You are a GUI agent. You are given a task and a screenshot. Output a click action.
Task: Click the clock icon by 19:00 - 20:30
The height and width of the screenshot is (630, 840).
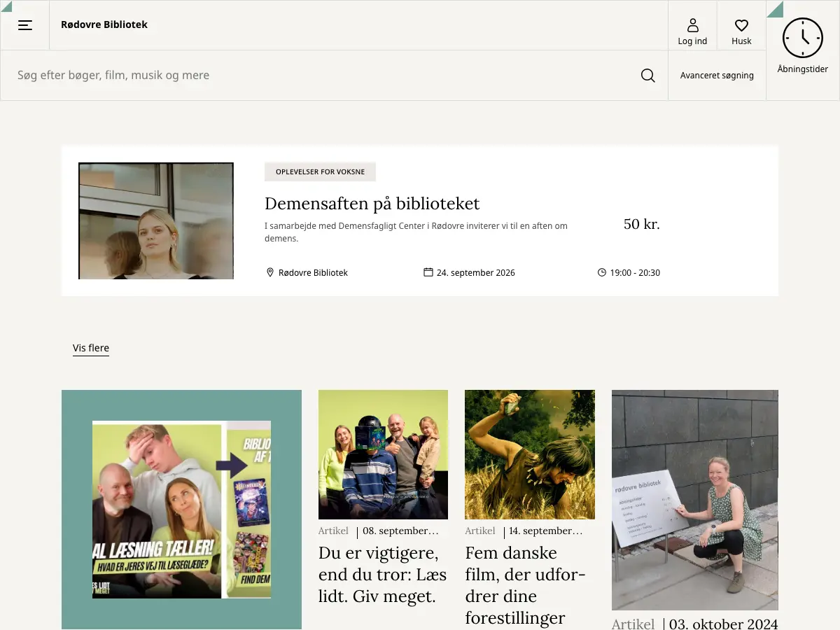coord(602,272)
